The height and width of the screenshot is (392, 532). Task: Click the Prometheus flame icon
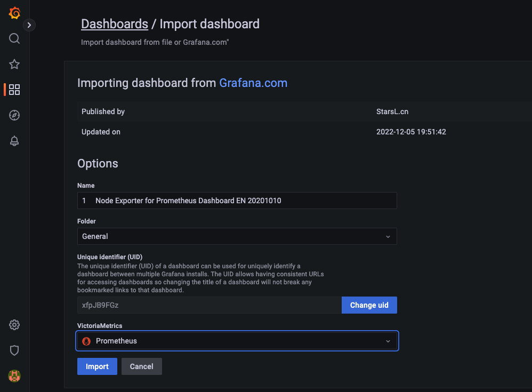coord(86,341)
